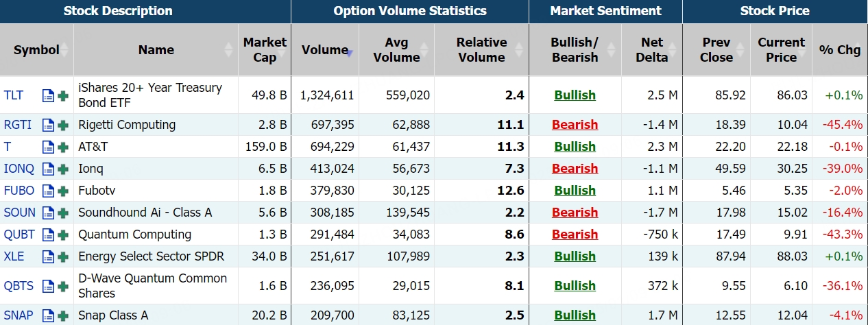Sort by Avg Volume column header
The width and height of the screenshot is (868, 325).
click(x=396, y=50)
